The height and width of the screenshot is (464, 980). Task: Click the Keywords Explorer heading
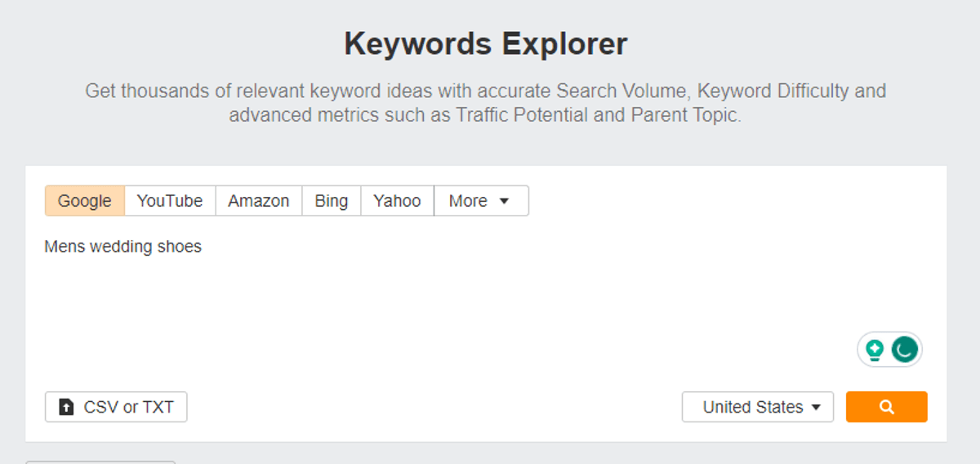click(486, 43)
